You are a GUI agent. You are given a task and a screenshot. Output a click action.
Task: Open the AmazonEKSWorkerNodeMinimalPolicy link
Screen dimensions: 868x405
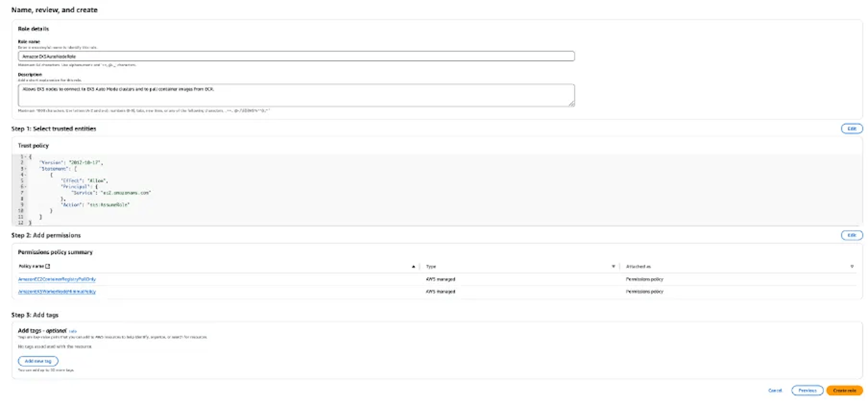coord(57,292)
